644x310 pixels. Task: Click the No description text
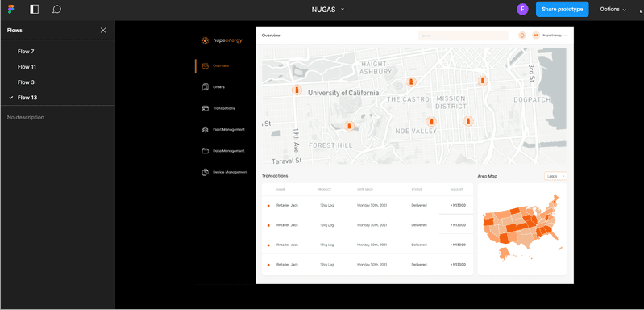pyautogui.click(x=26, y=117)
